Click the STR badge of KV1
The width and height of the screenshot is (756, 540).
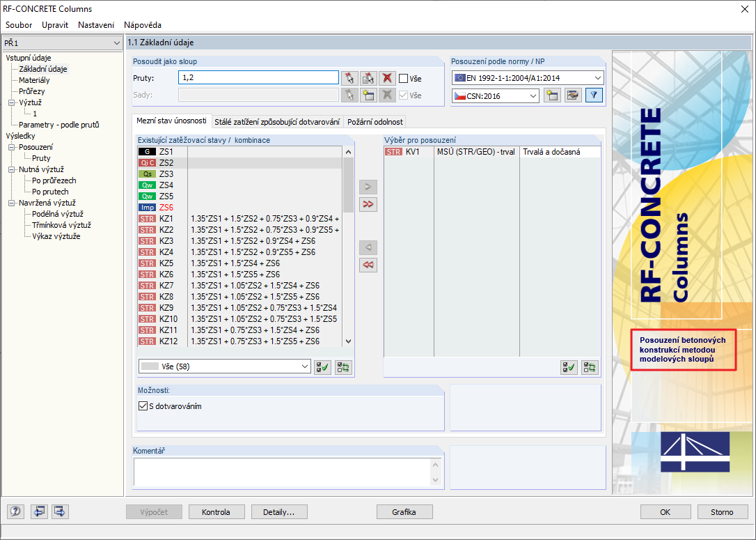pyautogui.click(x=393, y=152)
